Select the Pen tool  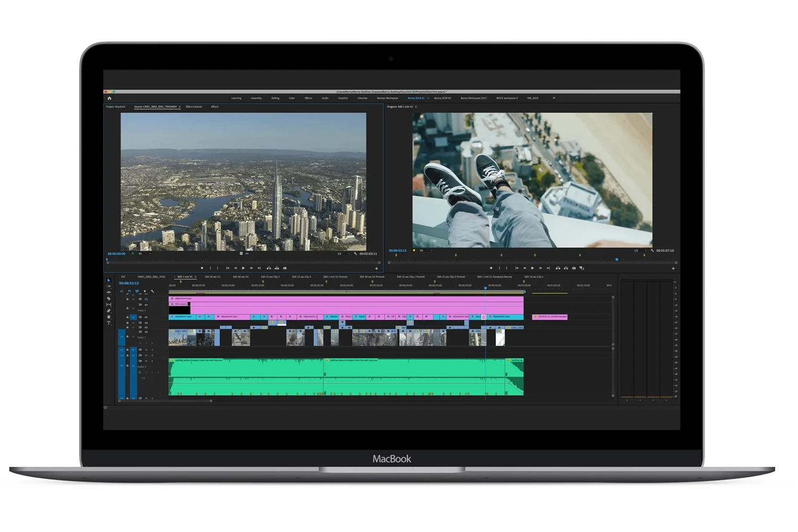(109, 311)
